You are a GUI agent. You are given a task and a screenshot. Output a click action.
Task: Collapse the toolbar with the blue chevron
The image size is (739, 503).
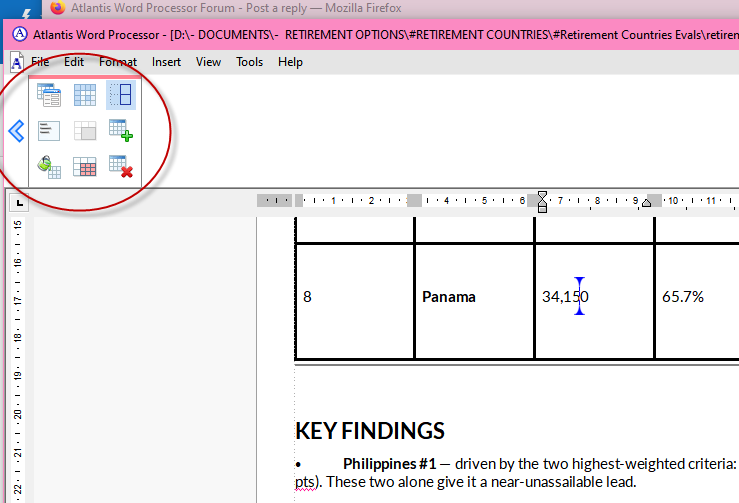coord(16,131)
